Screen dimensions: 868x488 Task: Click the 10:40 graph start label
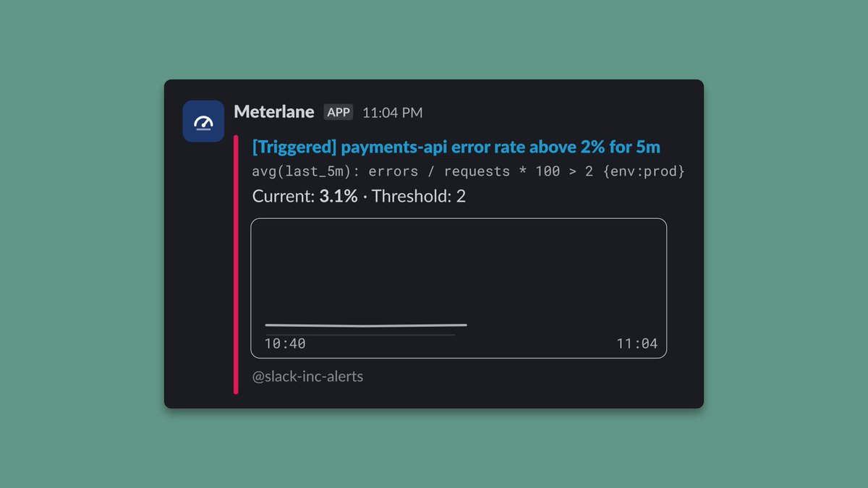pos(285,343)
